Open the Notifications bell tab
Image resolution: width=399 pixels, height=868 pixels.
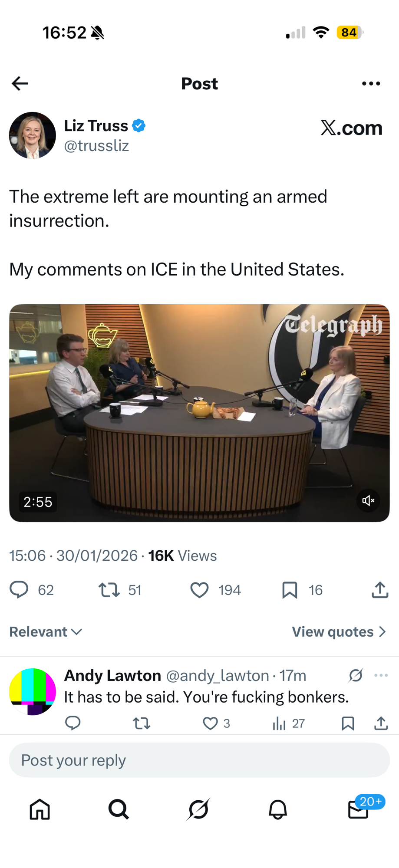(x=278, y=809)
